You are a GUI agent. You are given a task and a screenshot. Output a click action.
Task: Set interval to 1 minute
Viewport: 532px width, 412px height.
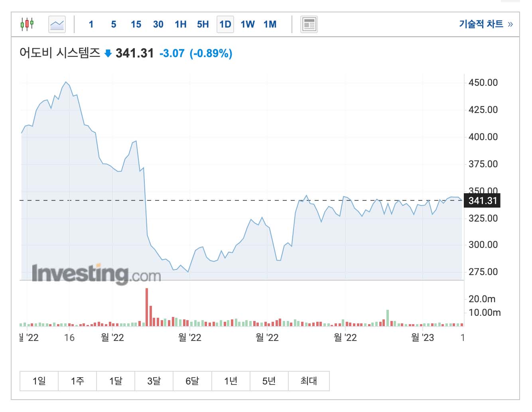91,24
